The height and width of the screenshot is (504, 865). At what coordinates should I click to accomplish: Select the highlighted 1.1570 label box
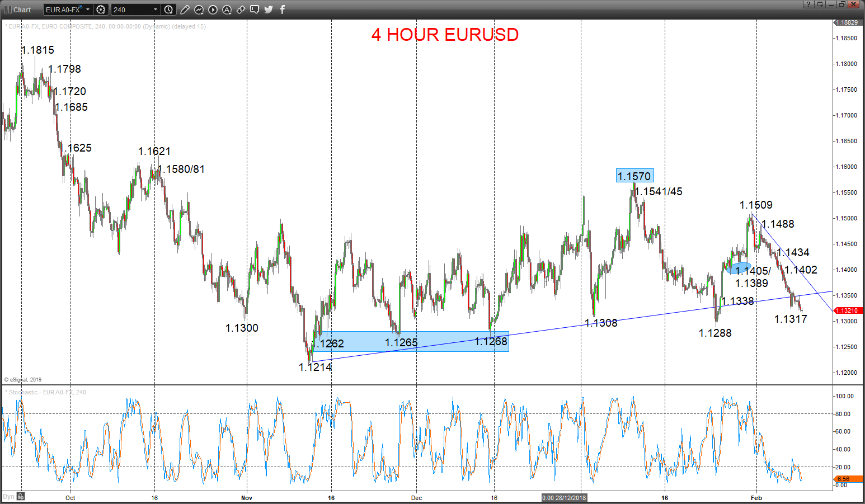click(x=634, y=176)
